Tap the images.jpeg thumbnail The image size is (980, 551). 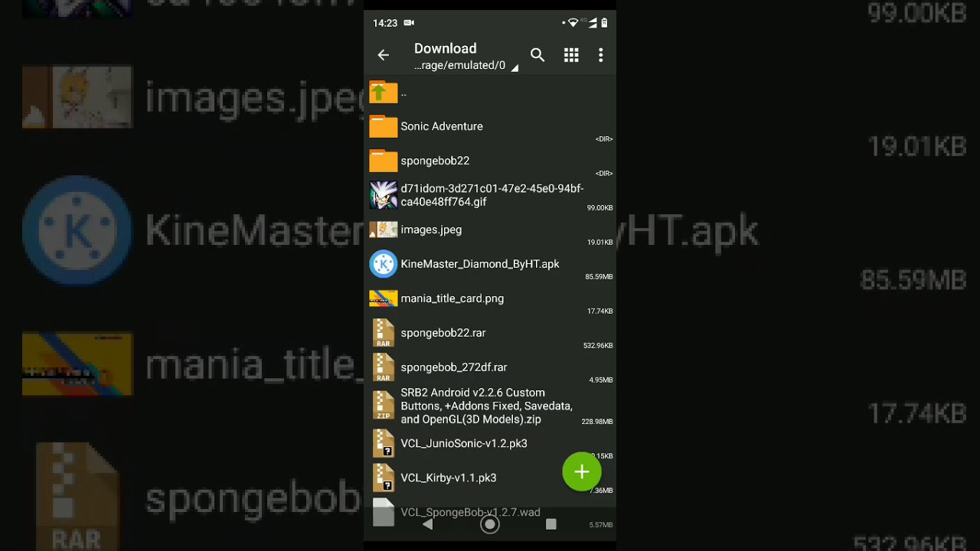pos(384,230)
